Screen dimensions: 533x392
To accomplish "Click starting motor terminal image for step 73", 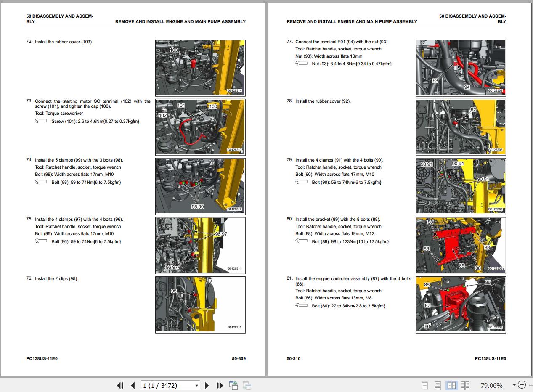I will pos(200,127).
